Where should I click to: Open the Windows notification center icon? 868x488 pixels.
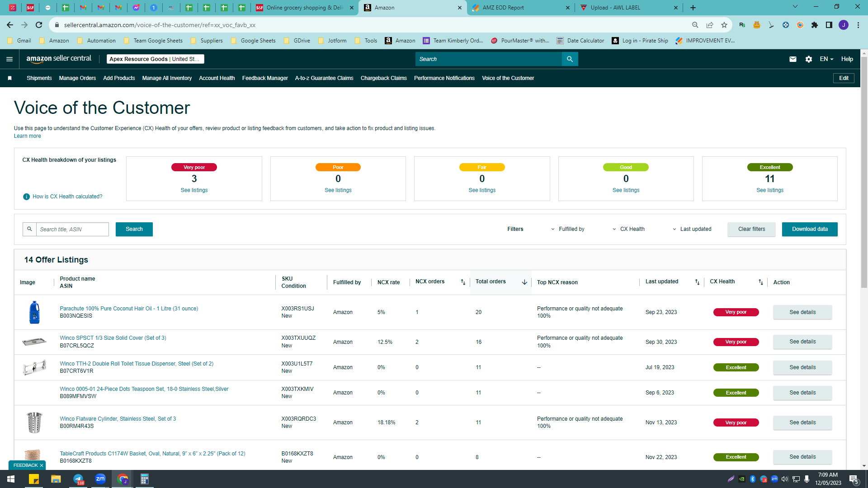tap(854, 479)
